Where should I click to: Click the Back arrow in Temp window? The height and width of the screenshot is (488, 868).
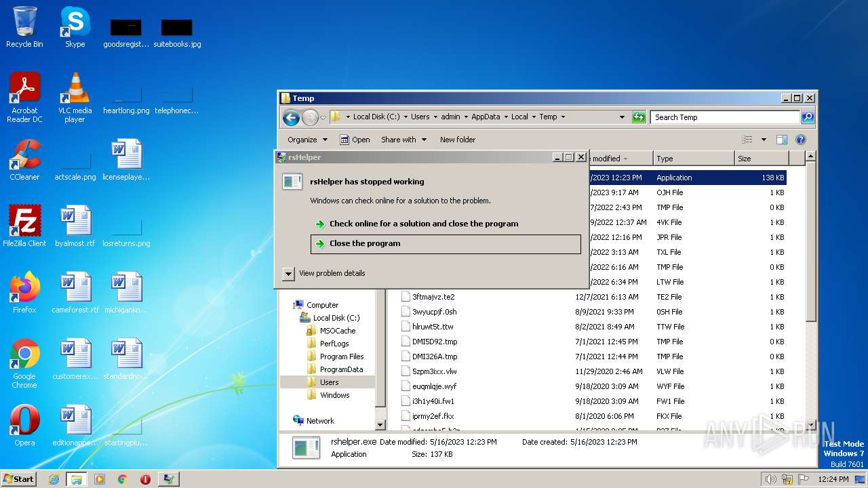(x=292, y=117)
